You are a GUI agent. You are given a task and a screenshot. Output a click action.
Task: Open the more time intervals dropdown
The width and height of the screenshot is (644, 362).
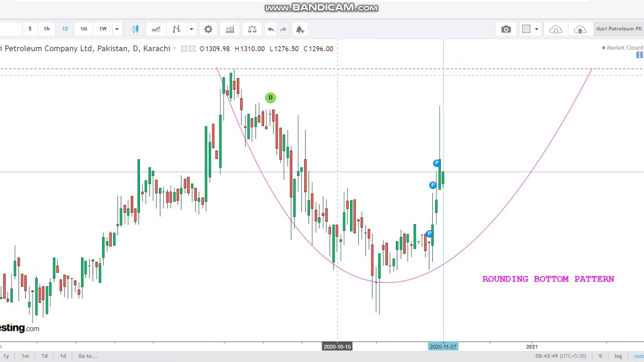tap(117, 29)
